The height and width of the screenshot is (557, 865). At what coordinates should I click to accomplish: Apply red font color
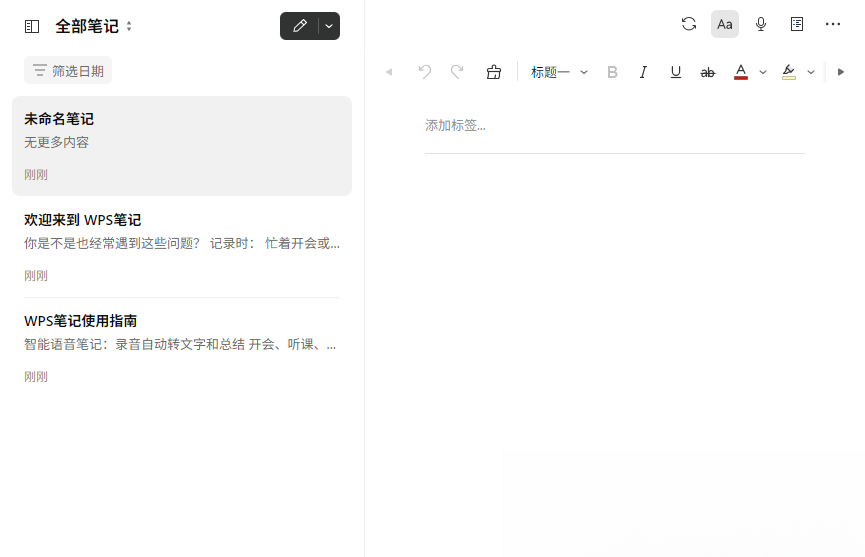click(741, 72)
